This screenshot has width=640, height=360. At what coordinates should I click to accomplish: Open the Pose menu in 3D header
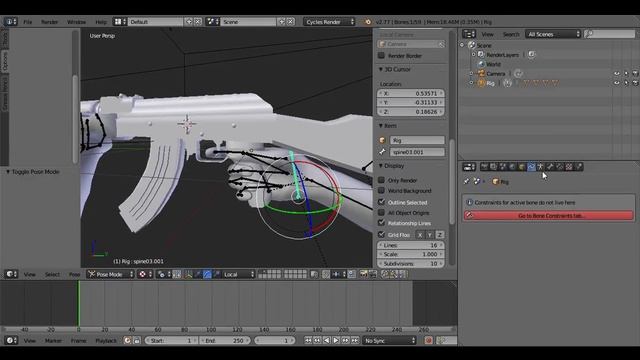coord(74,274)
